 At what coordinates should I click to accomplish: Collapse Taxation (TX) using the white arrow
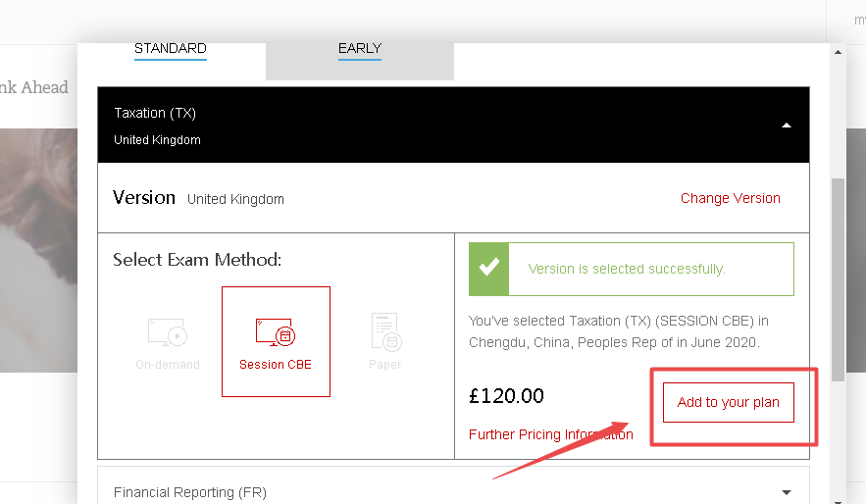[787, 126]
